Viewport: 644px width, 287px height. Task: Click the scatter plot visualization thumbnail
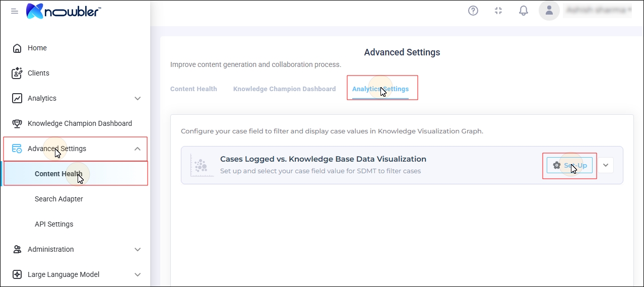200,165
